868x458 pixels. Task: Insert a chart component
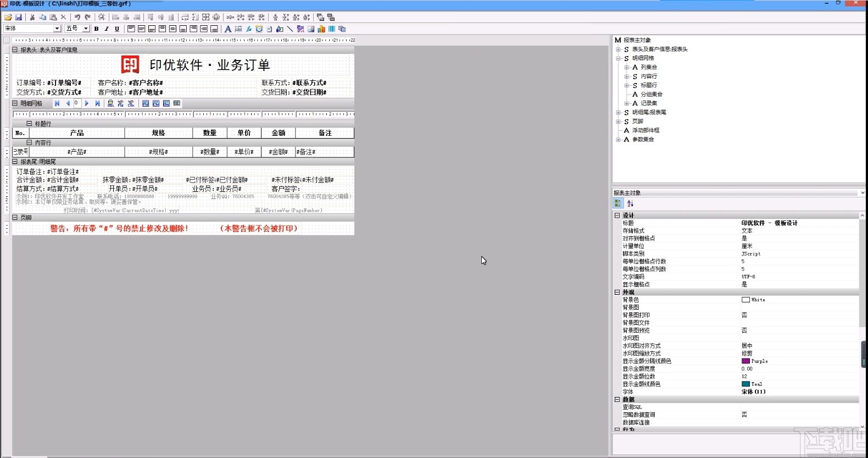tap(321, 29)
